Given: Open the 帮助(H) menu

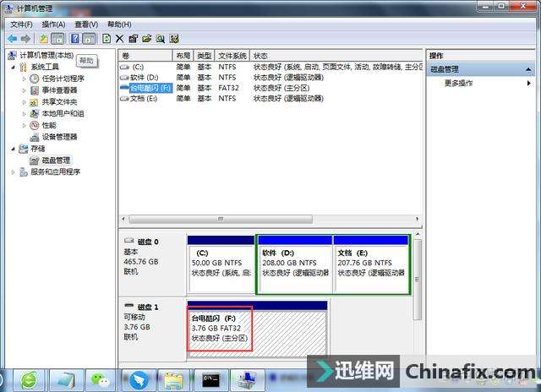Looking at the screenshot, I should point(119,24).
